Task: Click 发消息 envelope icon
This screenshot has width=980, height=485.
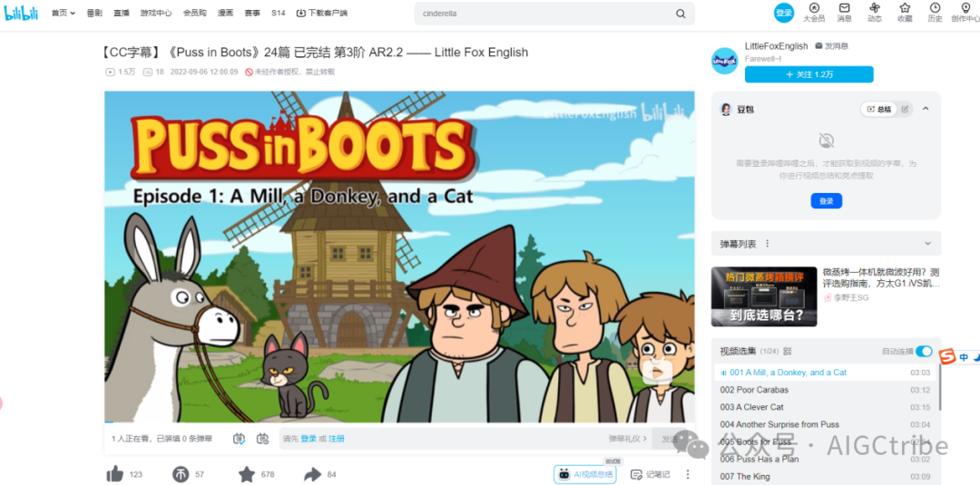Action: coord(819,46)
